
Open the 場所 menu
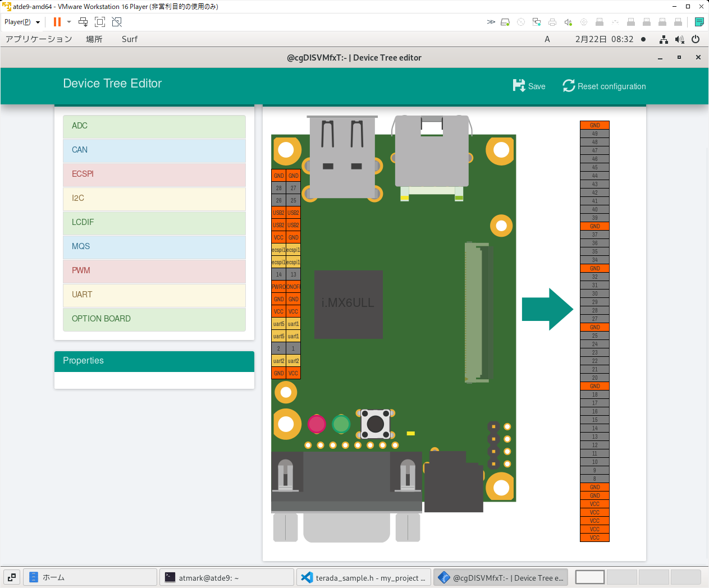point(94,39)
